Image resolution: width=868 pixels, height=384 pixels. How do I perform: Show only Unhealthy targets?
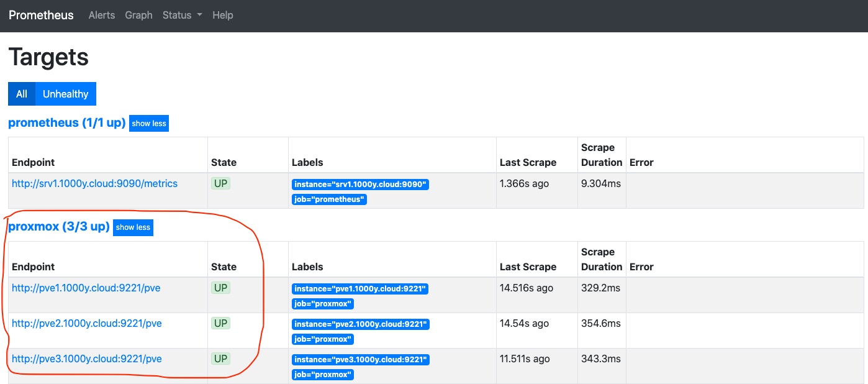(x=66, y=94)
